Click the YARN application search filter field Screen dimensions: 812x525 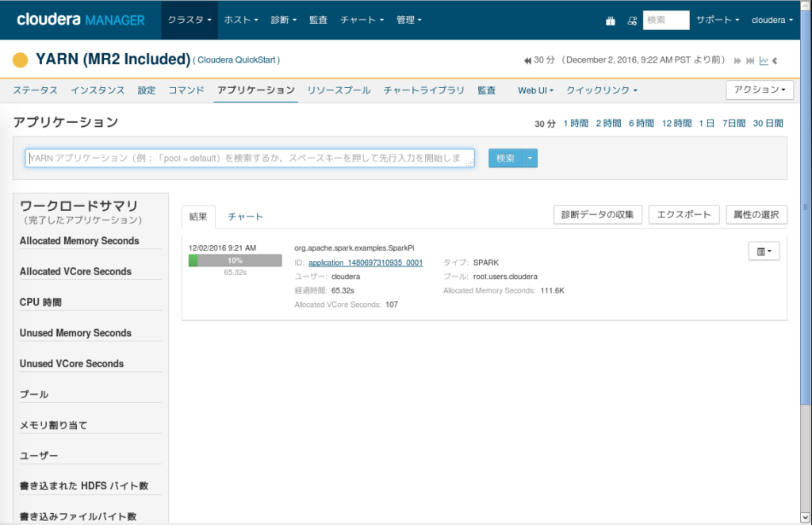tap(250, 158)
